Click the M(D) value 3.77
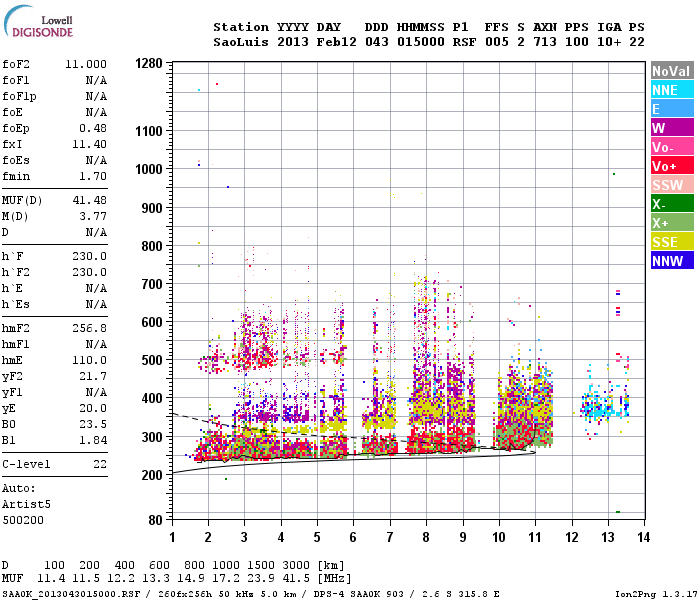Screen dimensions: 700x600 (93, 217)
